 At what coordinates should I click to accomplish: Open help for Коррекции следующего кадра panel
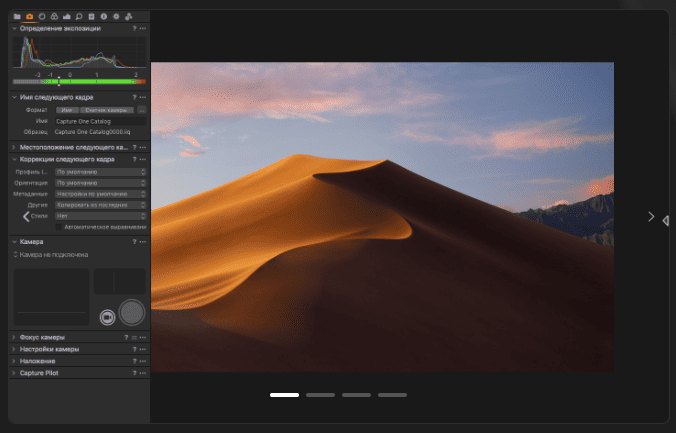coord(134,160)
